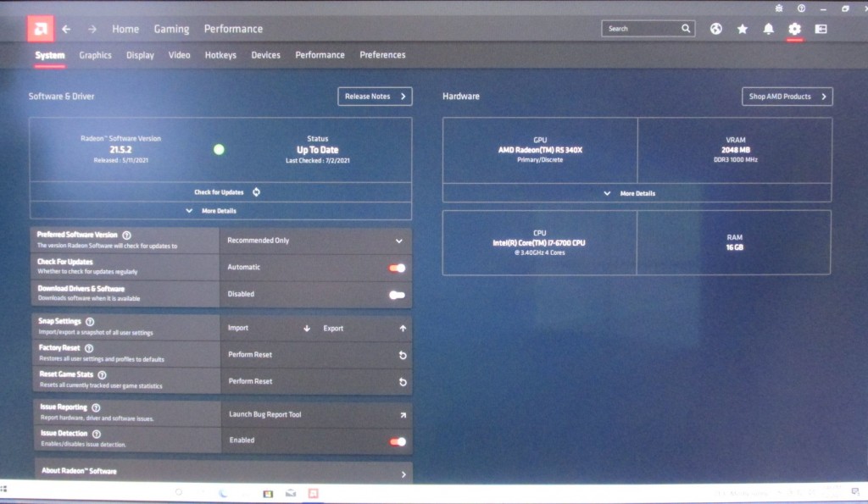Show help for Issue Detection
The height and width of the screenshot is (504, 868).
(x=97, y=435)
